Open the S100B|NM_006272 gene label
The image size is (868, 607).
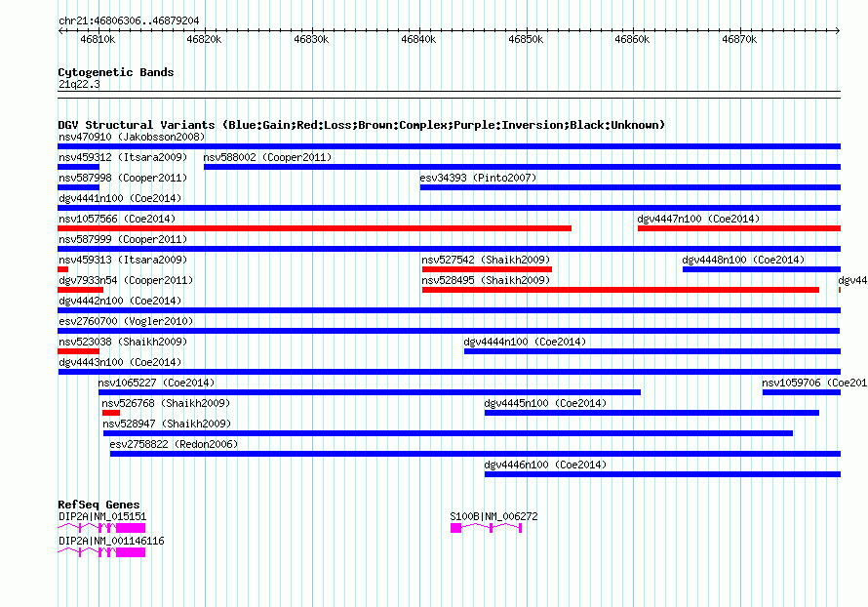(493, 516)
